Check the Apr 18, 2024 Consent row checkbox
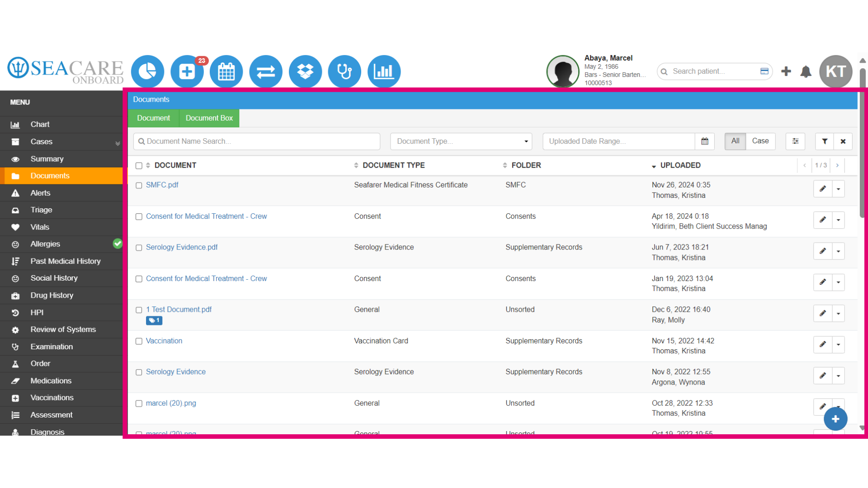This screenshot has width=868, height=488. 139,217
